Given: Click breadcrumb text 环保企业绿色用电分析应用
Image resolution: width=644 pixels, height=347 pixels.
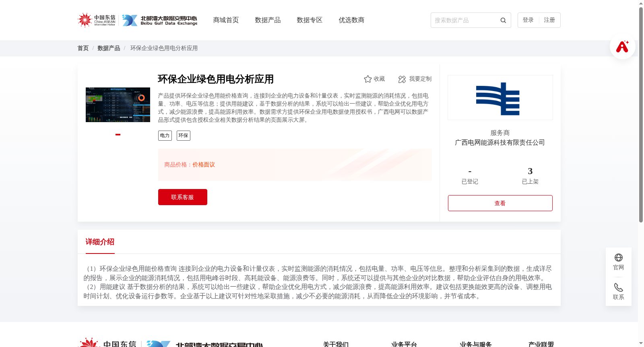Looking at the screenshot, I should tap(164, 48).
